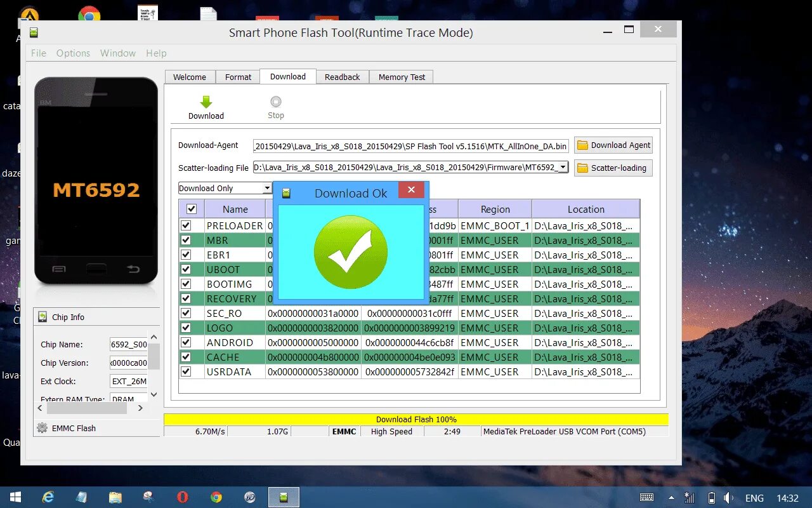Viewport: 812px width, 508px height.
Task: Click the Download Flash 100% progress bar
Action: (x=416, y=419)
